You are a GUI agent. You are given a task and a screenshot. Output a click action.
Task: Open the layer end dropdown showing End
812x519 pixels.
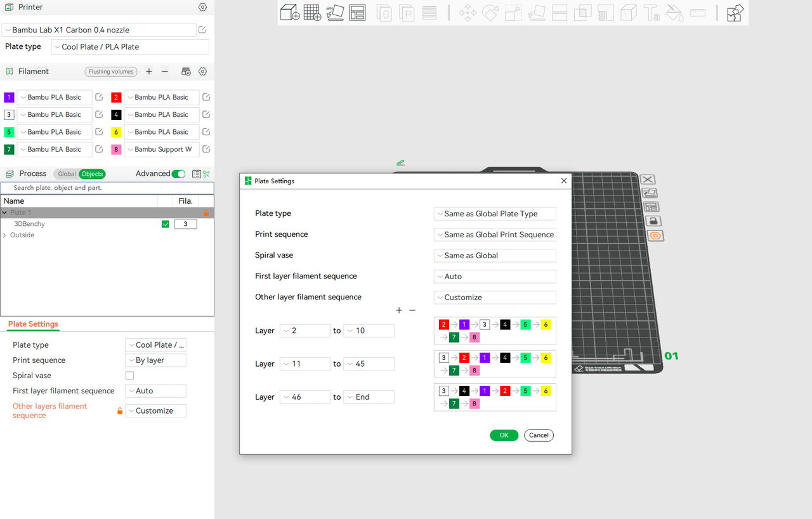coord(369,397)
